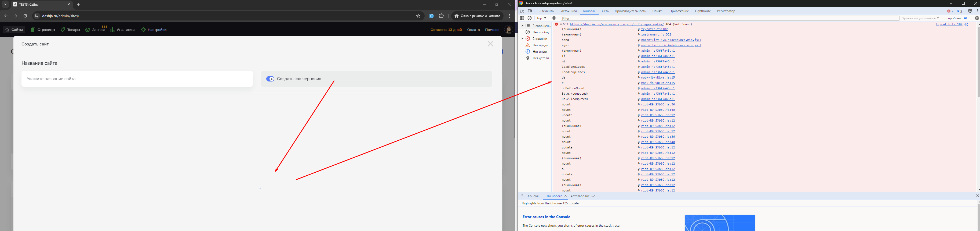Open the user profile avatar
980x231 pixels.
click(508, 30)
